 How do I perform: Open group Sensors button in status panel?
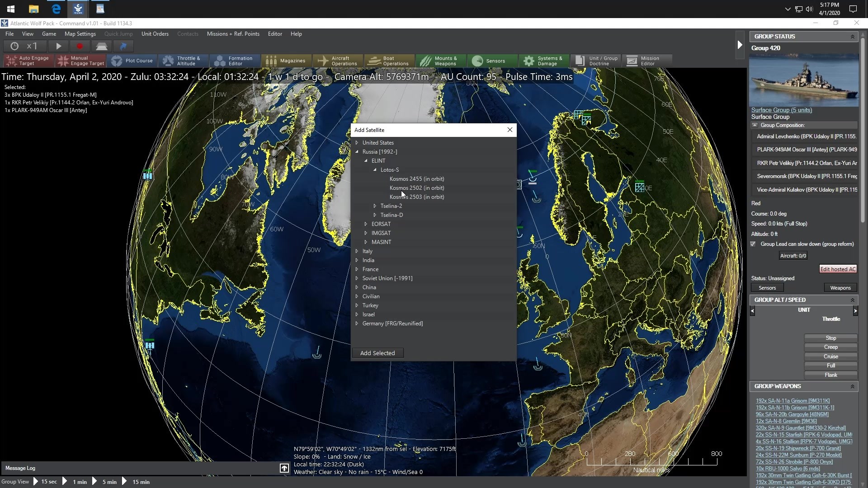(767, 288)
